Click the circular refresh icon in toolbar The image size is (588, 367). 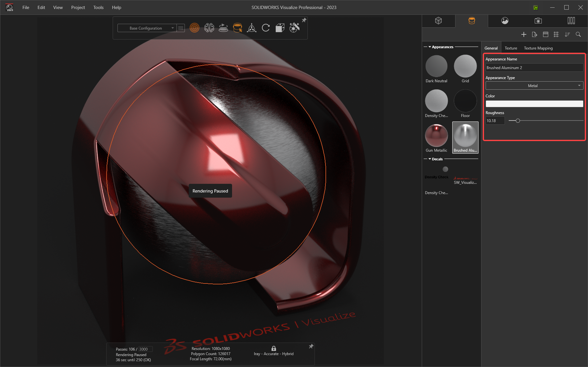tap(266, 28)
